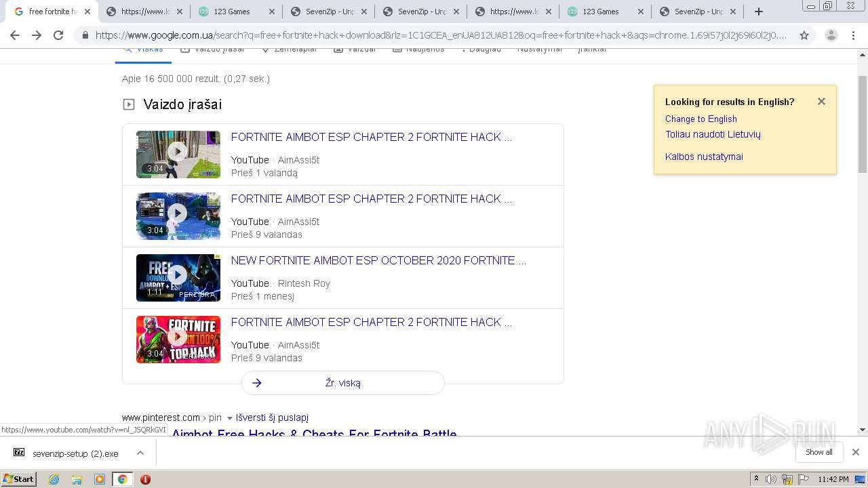Open the volume speaker tray icon
868x488 pixels.
(772, 479)
